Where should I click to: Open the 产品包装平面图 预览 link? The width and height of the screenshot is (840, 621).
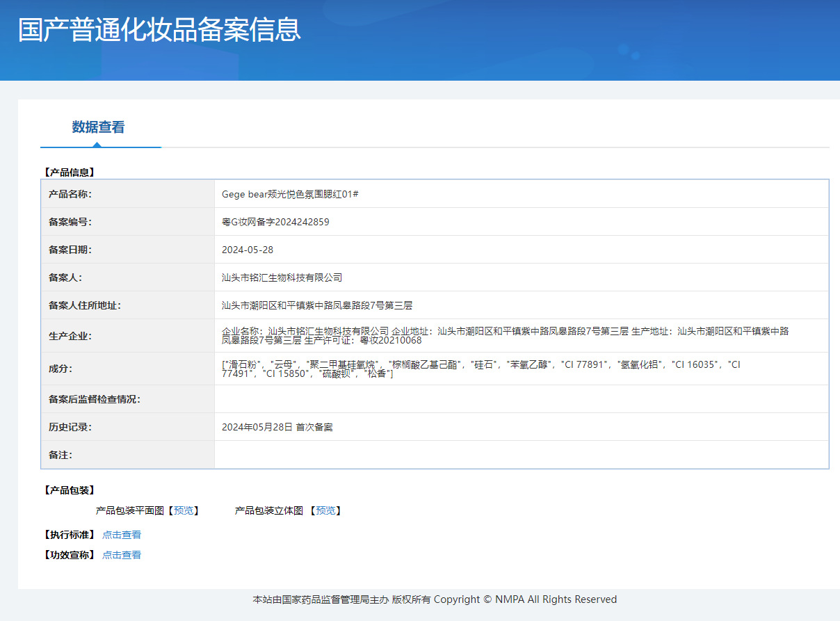(x=184, y=510)
